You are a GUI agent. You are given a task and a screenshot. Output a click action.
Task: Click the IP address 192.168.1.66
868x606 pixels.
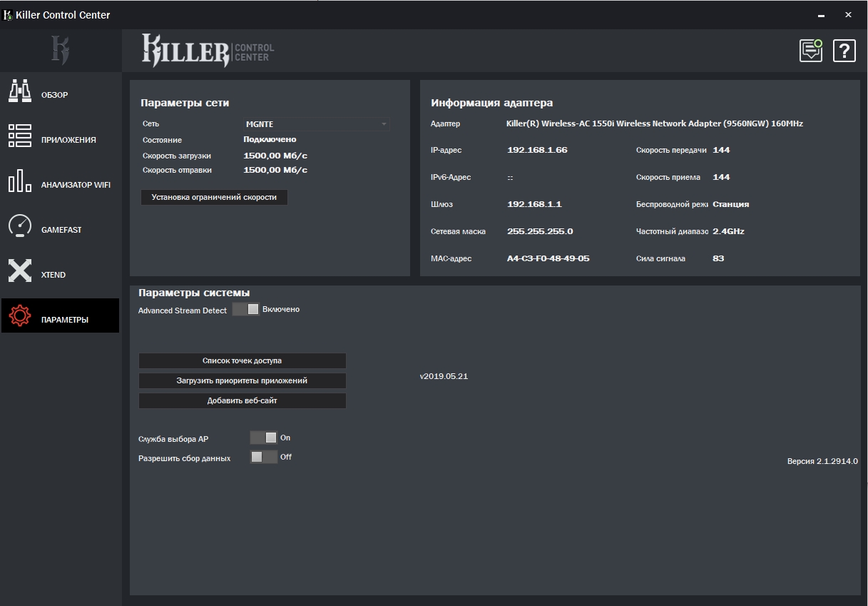pos(537,150)
